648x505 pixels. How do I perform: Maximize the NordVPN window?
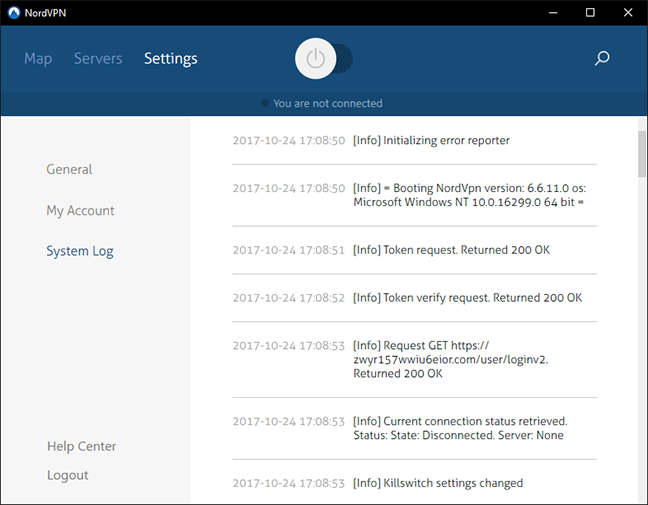point(590,13)
